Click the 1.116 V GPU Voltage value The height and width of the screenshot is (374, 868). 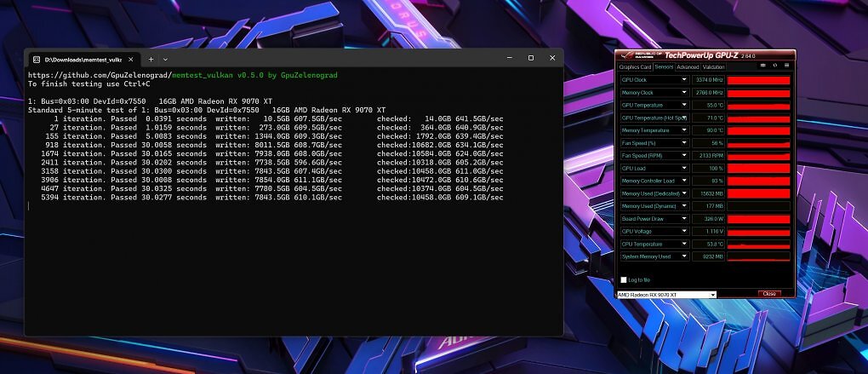click(x=708, y=231)
